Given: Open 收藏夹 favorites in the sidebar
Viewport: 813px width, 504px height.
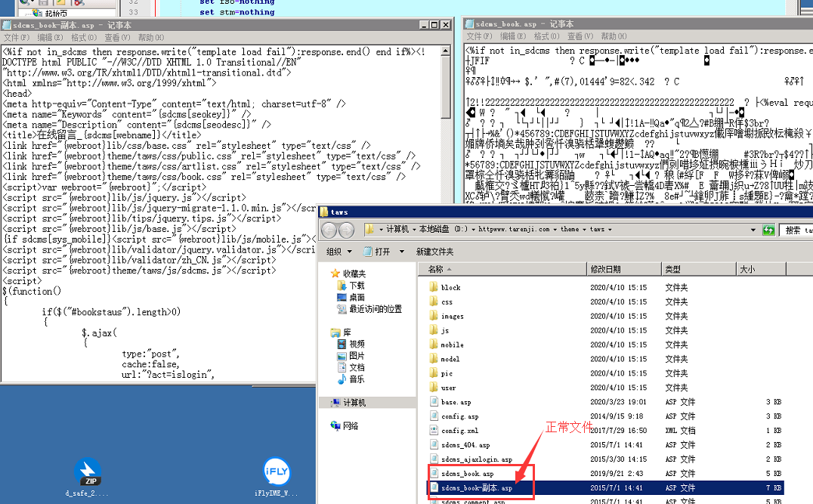Looking at the screenshot, I should pos(354,274).
